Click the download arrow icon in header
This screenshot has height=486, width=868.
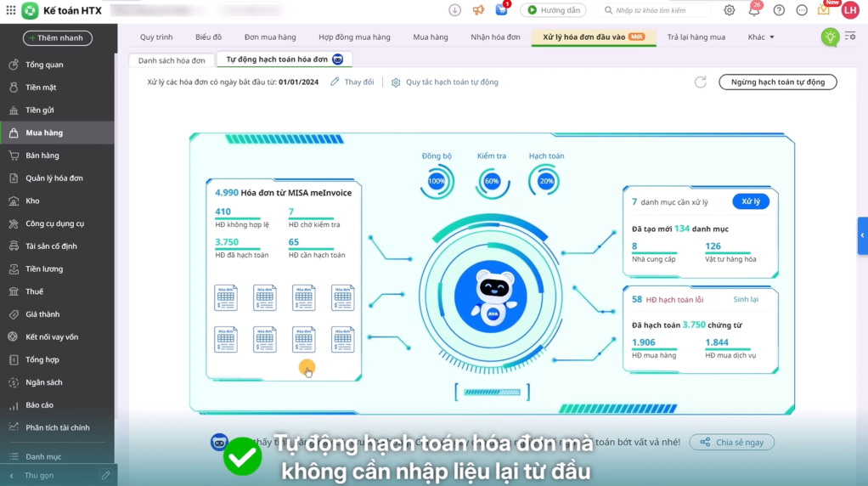(454, 10)
